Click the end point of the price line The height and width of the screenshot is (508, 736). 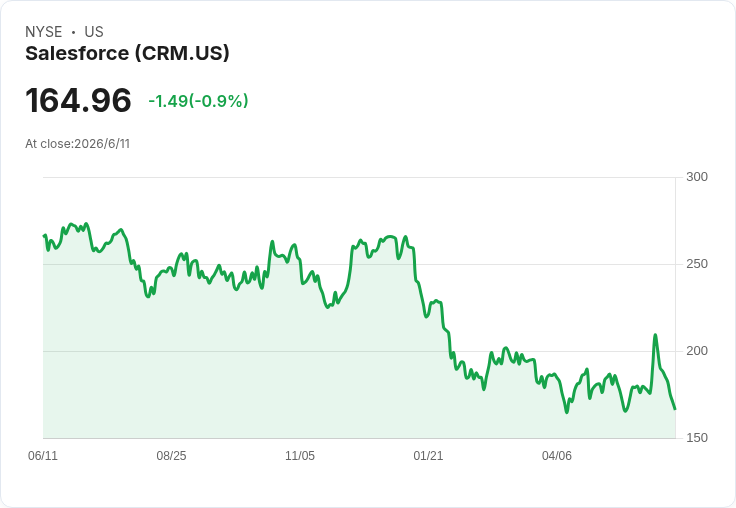pyautogui.click(x=675, y=409)
